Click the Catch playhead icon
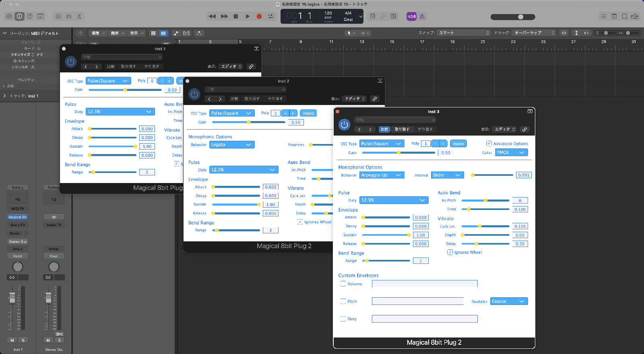644x354 pixels. [x=199, y=33]
